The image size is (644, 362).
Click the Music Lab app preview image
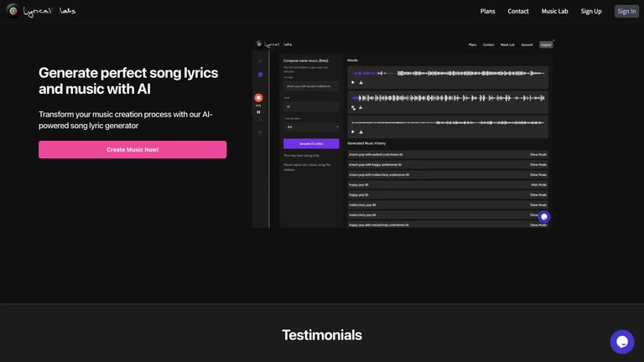pos(403,133)
